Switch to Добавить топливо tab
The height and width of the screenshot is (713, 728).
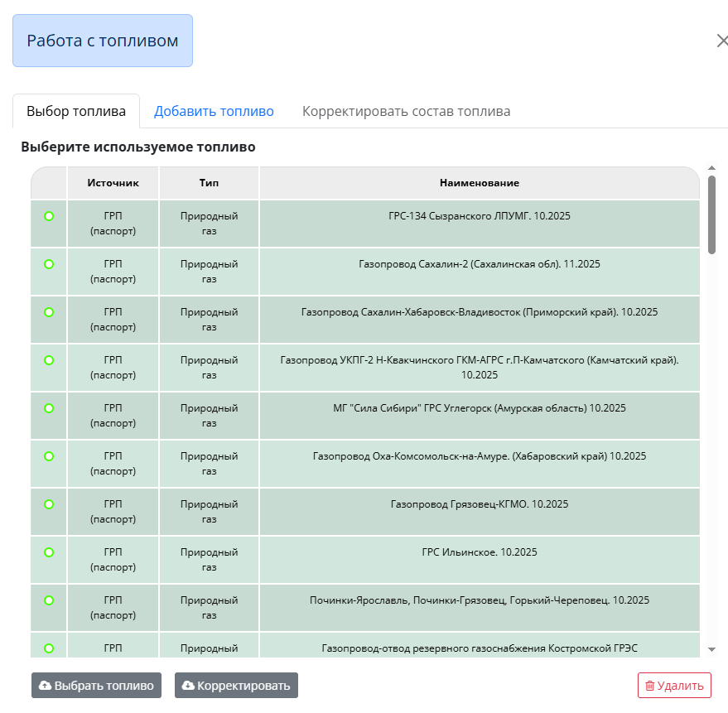(214, 112)
